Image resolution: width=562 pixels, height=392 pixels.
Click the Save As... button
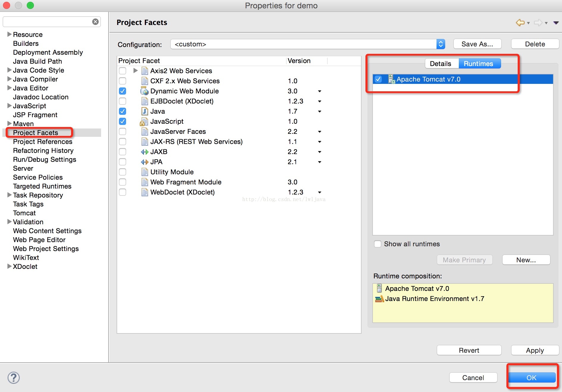pos(477,44)
